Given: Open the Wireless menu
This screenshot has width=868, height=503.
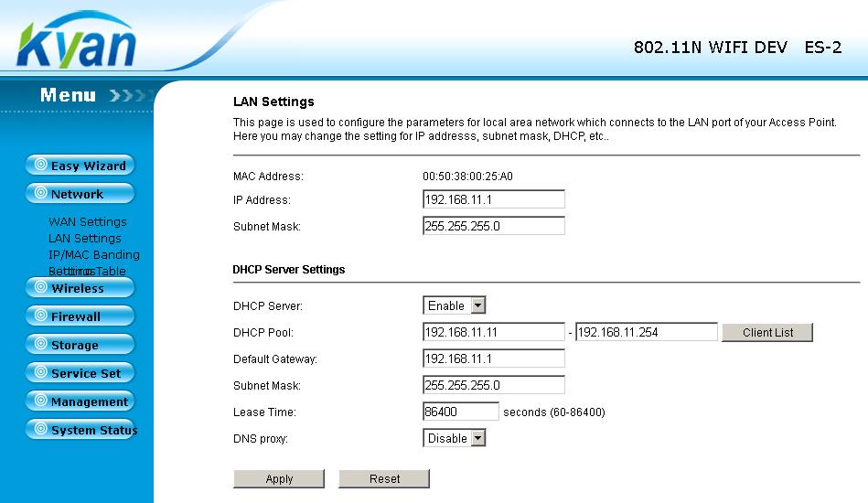Looking at the screenshot, I should [80, 288].
